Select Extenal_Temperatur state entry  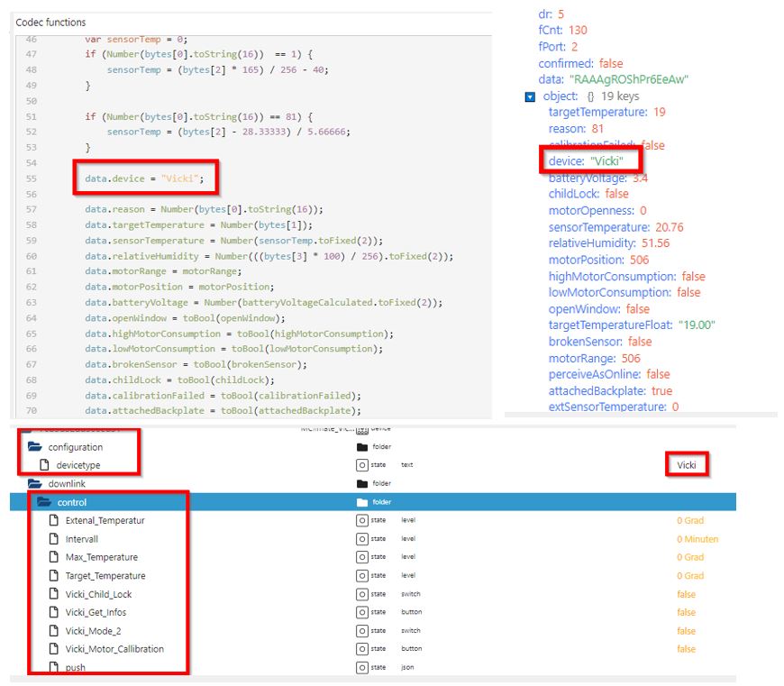click(105, 520)
